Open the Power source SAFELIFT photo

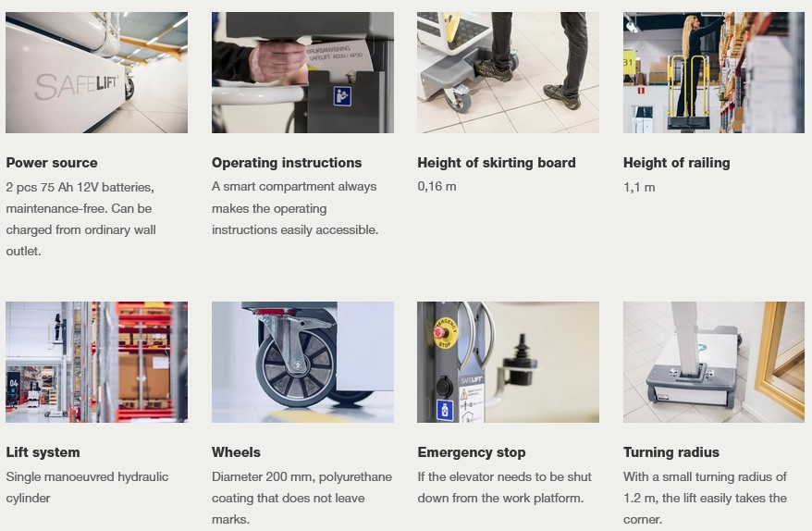click(96, 72)
